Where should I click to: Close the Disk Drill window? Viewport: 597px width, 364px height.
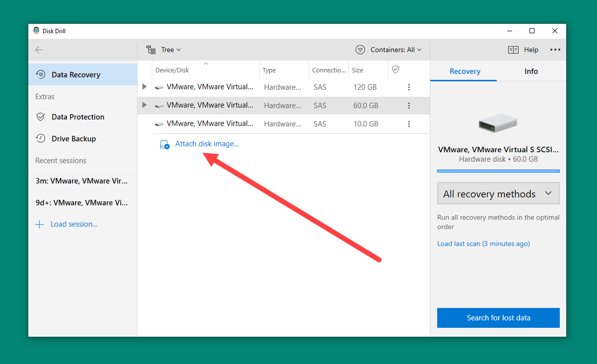tap(555, 31)
